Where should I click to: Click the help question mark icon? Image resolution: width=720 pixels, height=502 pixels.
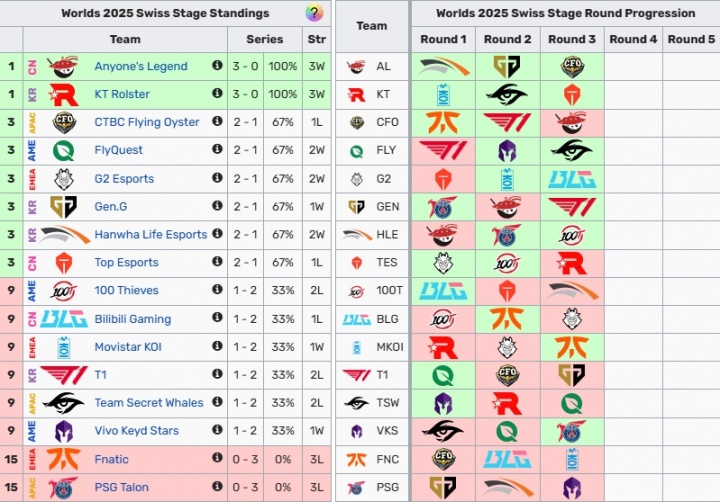[x=314, y=14]
